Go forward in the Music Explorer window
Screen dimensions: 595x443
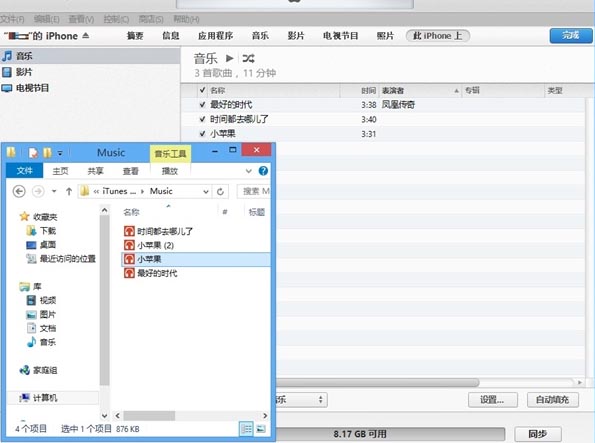coord(38,191)
